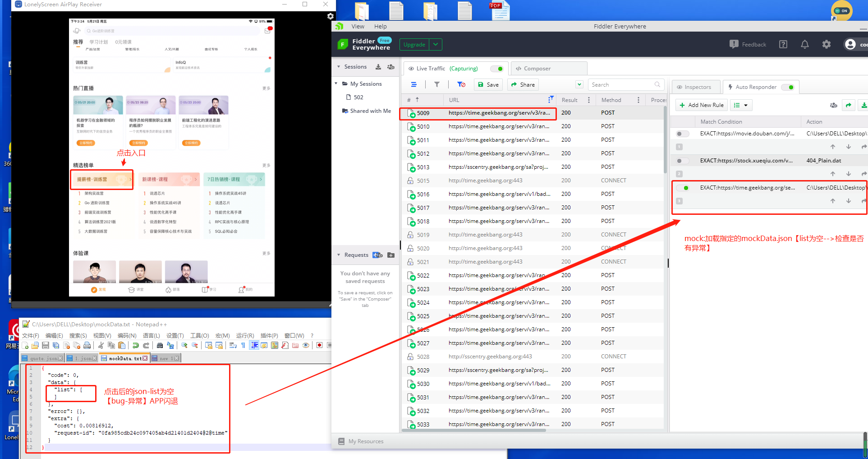Open the URL column filter icon
Screen dimensions: 868x459
551,99
